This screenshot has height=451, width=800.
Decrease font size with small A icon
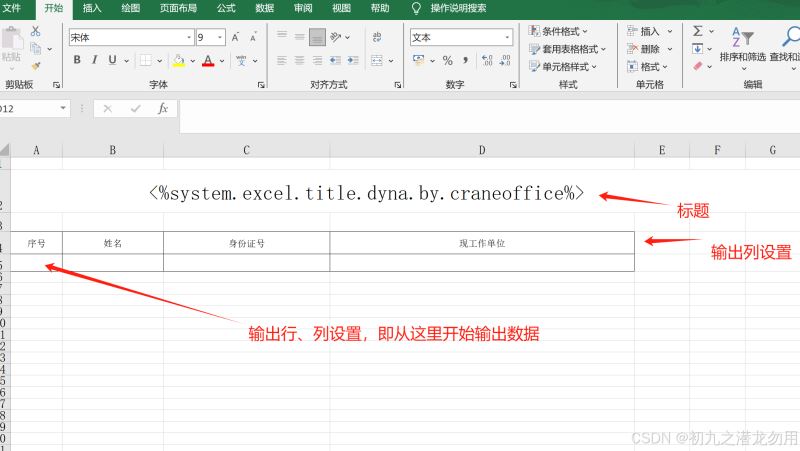click(x=253, y=37)
